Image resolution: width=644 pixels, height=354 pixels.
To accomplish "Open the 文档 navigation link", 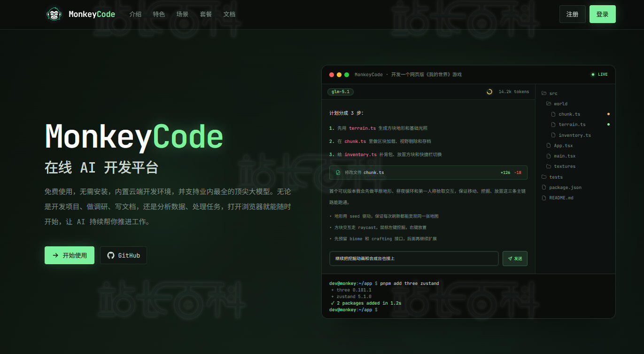I will pyautogui.click(x=229, y=14).
